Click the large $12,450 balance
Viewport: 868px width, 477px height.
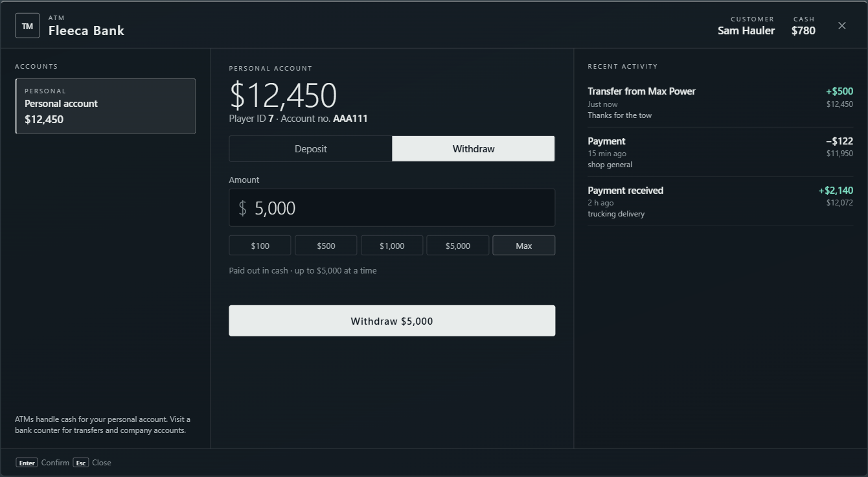283,95
